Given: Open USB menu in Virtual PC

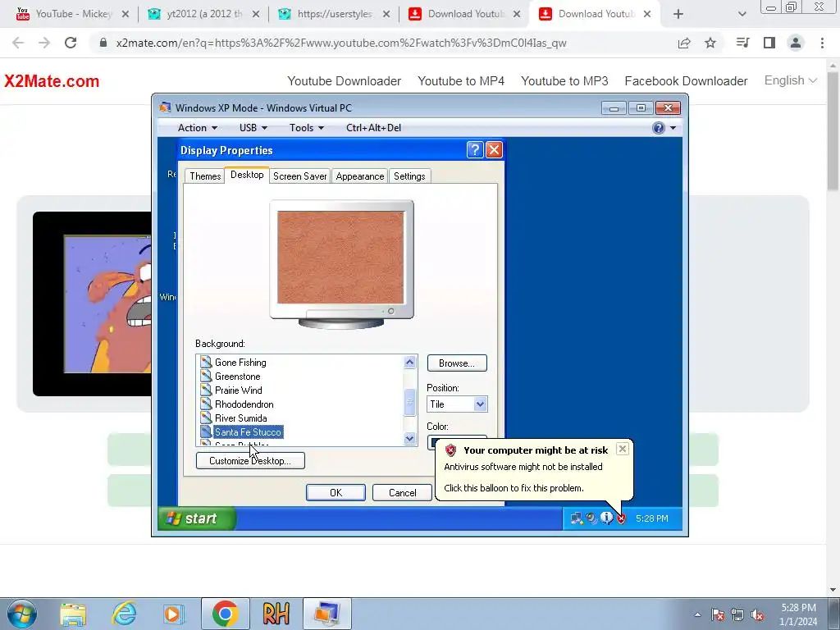Looking at the screenshot, I should [253, 127].
